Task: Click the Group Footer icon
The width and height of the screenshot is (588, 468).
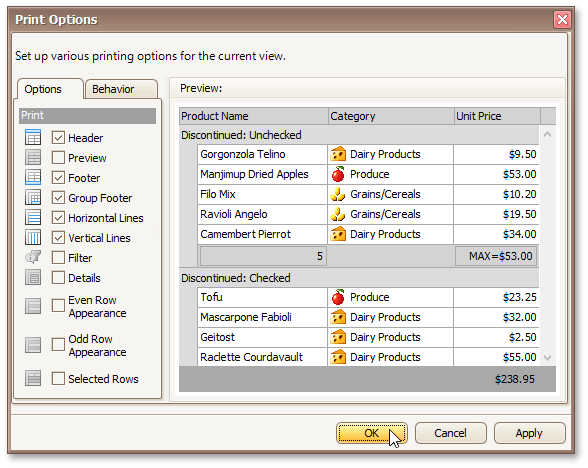Action: 33,197
